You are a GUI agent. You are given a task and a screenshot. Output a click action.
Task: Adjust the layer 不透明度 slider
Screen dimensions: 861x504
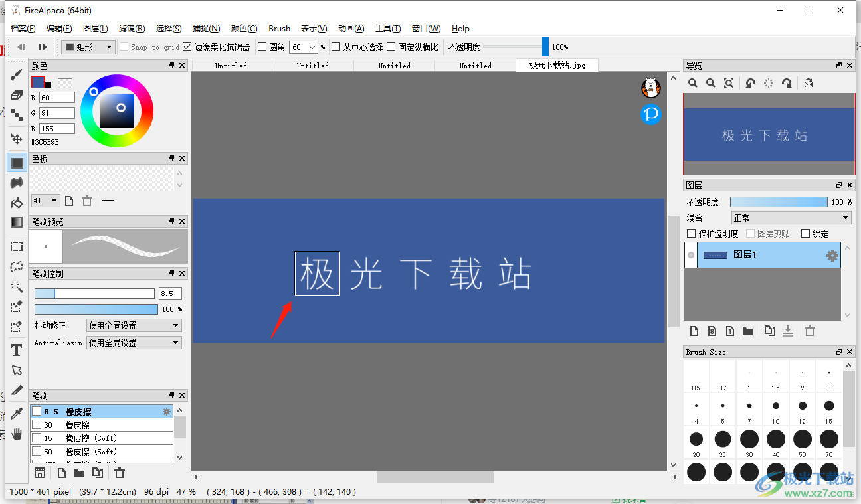[779, 202]
